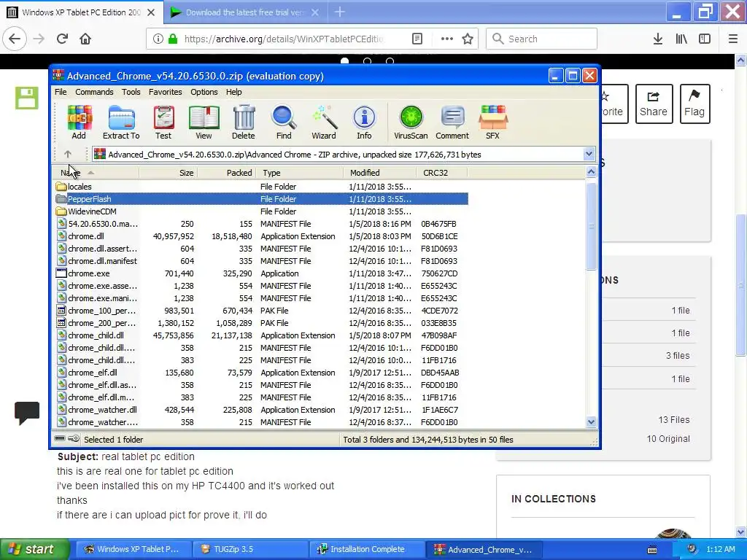
Task: Click the Delete trash can icon
Action: click(x=244, y=122)
